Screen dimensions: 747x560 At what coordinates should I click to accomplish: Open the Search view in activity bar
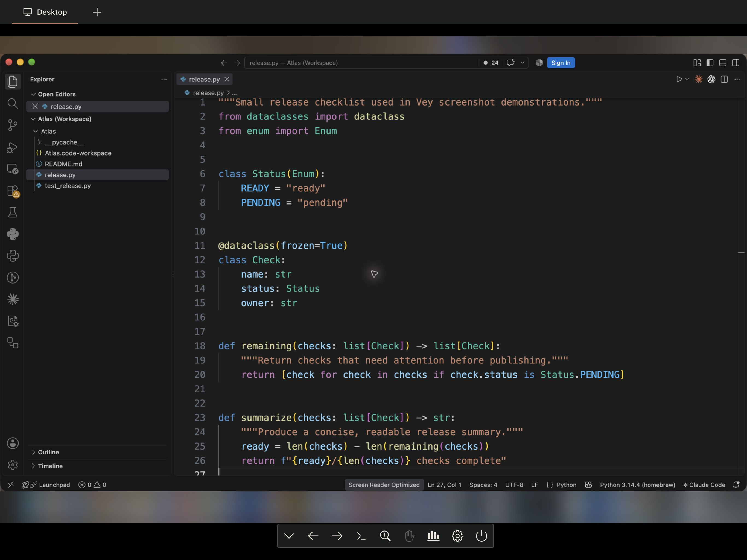click(13, 103)
